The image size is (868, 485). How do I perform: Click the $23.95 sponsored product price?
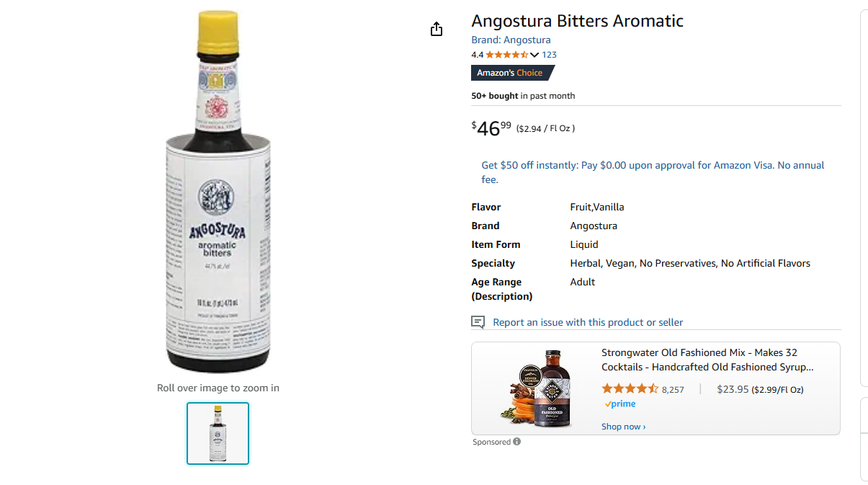pos(733,389)
